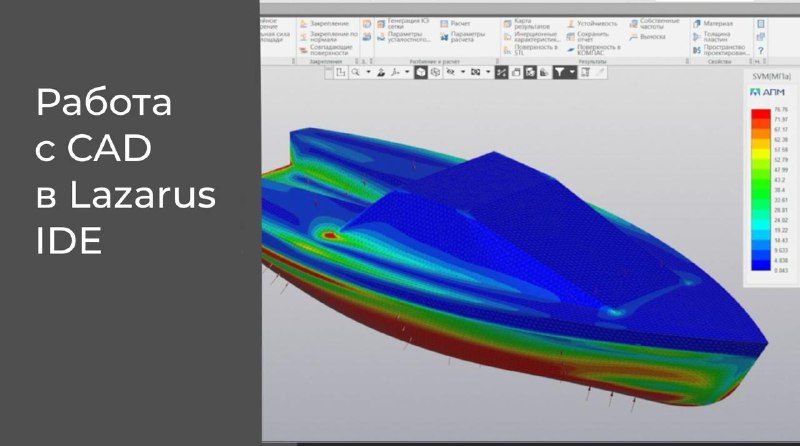The image size is (800, 446).
Task: Click the legend value 38.4
Action: pyautogui.click(x=779, y=190)
